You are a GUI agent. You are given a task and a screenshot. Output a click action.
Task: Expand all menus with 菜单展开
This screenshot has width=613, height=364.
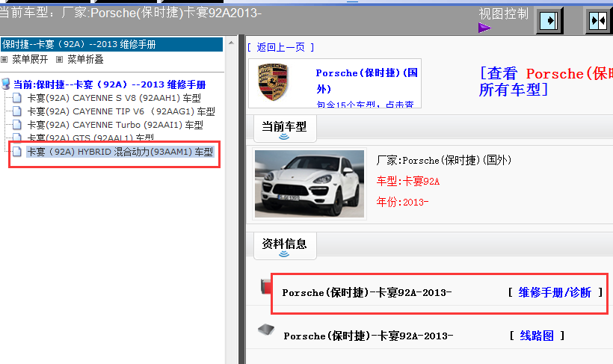[x=30, y=60]
